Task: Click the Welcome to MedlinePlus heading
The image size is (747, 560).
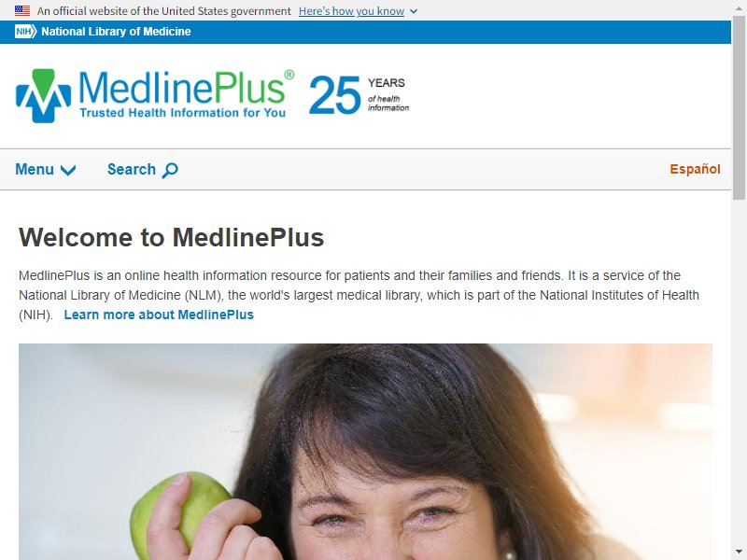Action: (x=172, y=237)
